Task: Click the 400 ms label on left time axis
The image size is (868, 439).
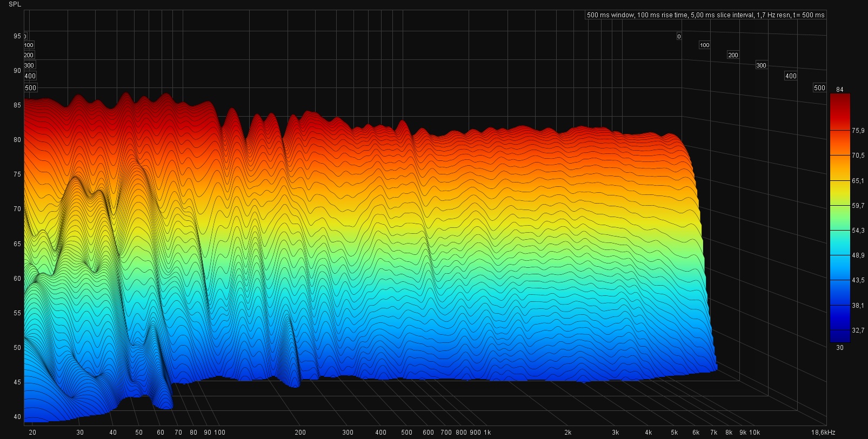Action: point(30,76)
